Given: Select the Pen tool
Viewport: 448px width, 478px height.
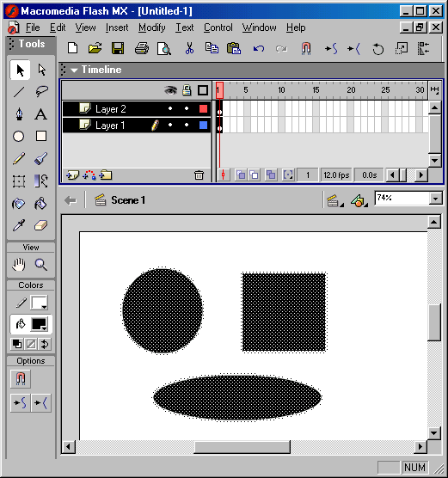Looking at the screenshot, I should [19, 114].
